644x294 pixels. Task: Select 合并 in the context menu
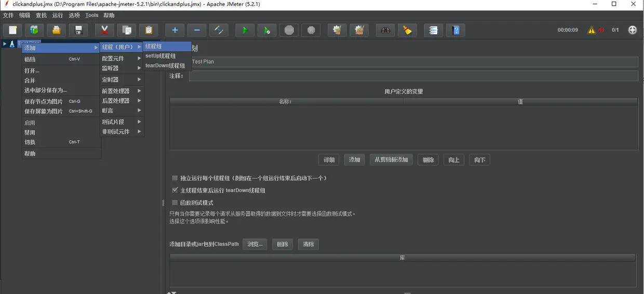pyautogui.click(x=61, y=81)
